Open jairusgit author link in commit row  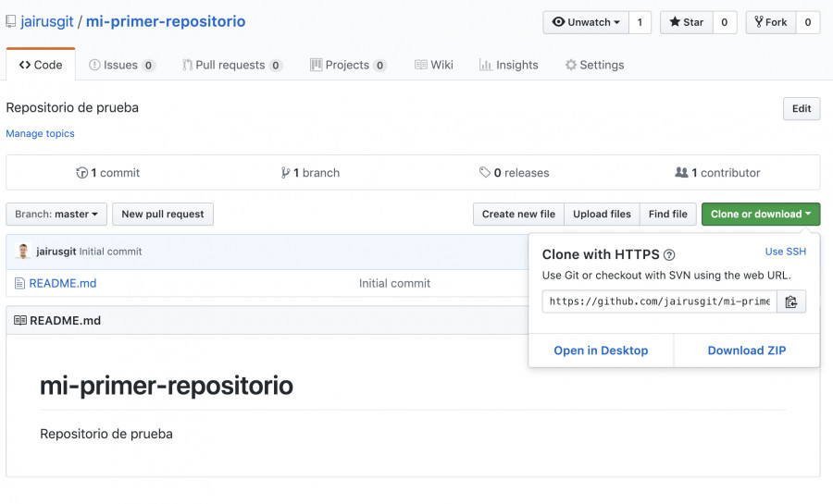click(56, 252)
